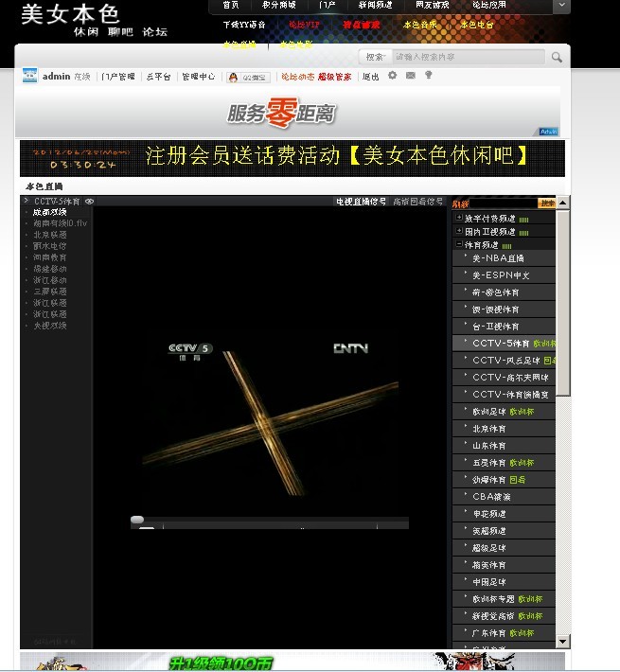Click 下载YY语音 link

pyautogui.click(x=244, y=25)
